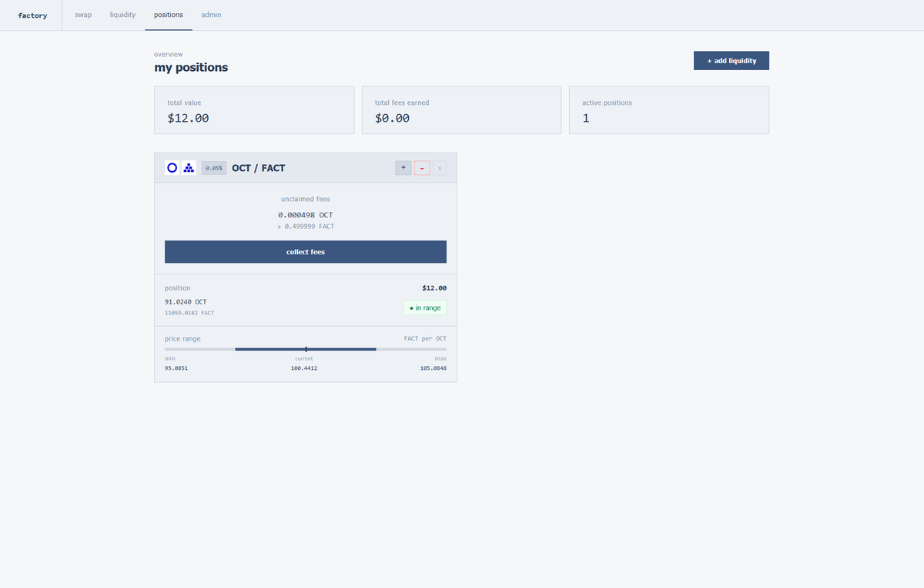Click the 0.05% fee tier badge

[214, 168]
